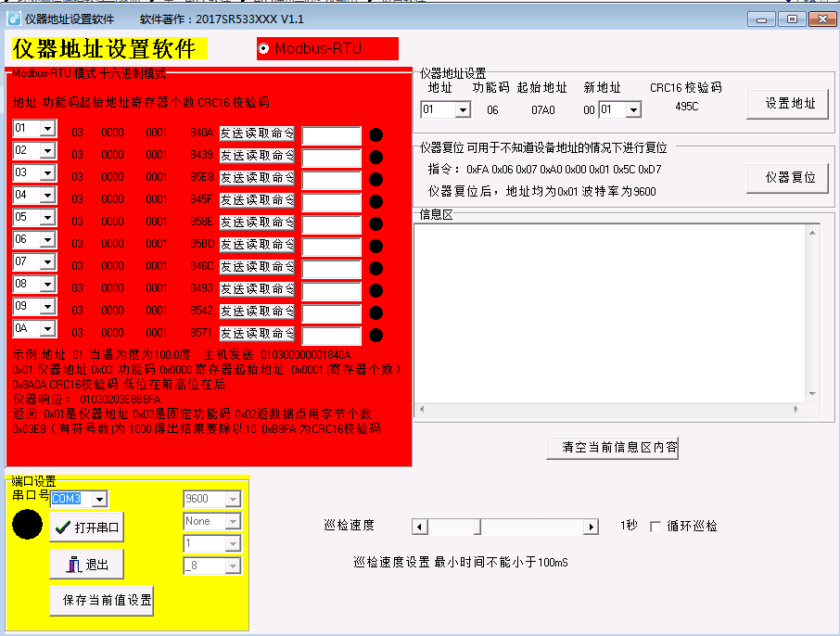Click the status indicator for address 05 row
Image resolution: width=840 pixels, height=636 pixels.
pos(375,223)
